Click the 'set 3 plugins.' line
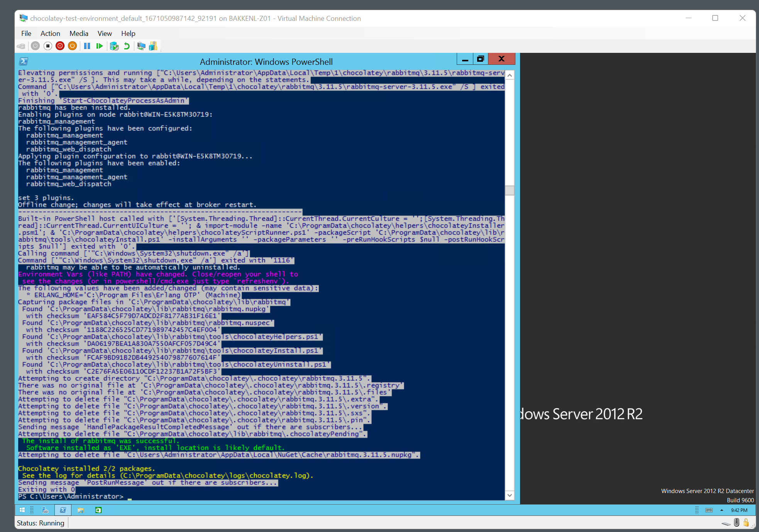 pyautogui.click(x=46, y=198)
